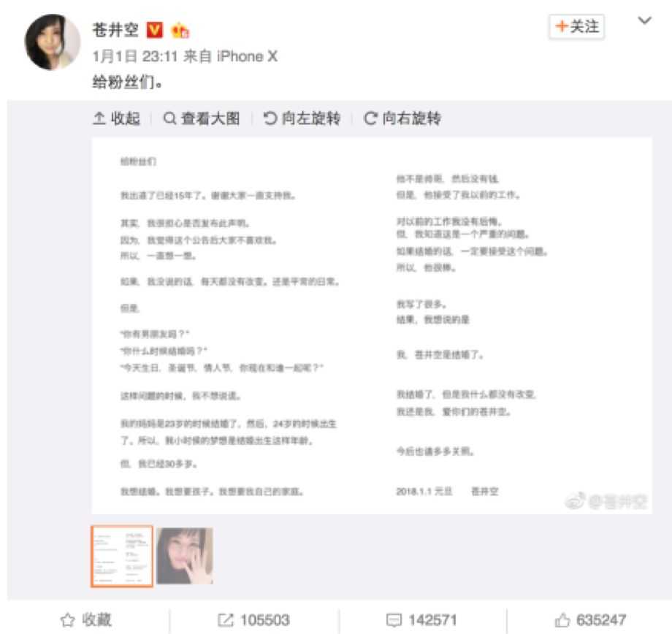672x634 pixels.
Task: Select the second selfie photo thumbnail
Action: [x=185, y=556]
